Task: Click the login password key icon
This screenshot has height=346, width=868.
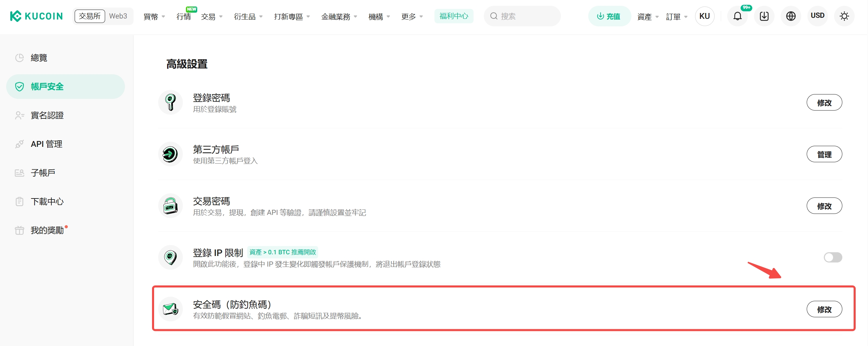Action: click(x=170, y=102)
